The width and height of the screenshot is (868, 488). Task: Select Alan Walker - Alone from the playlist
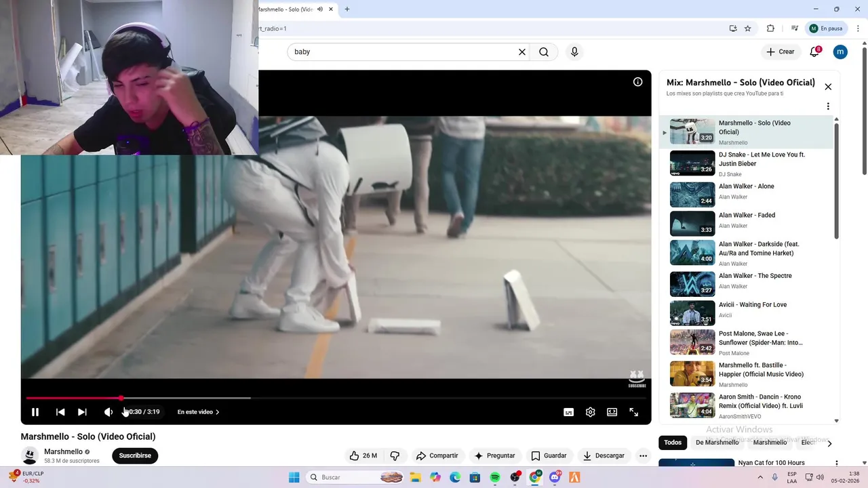click(x=746, y=194)
